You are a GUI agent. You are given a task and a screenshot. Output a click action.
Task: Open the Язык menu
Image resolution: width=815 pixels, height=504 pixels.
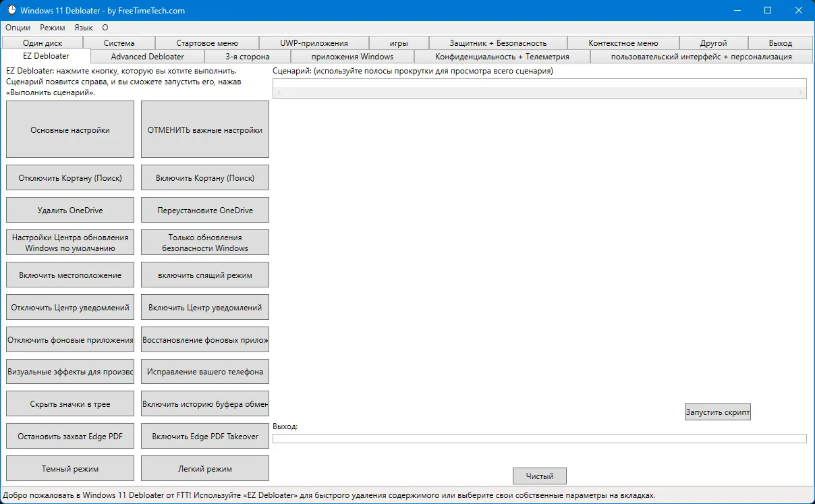(x=84, y=28)
